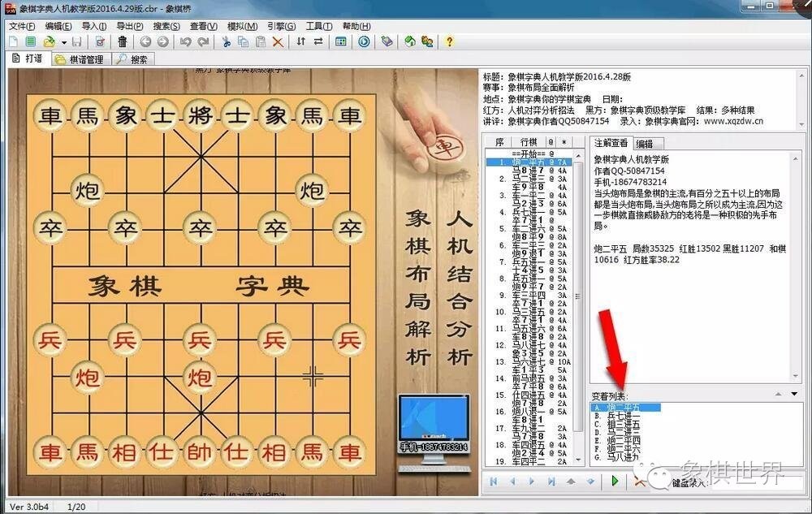Screen dimensions: 812x514
Task: Click the green auto-play triangle button
Action: click(x=615, y=482)
